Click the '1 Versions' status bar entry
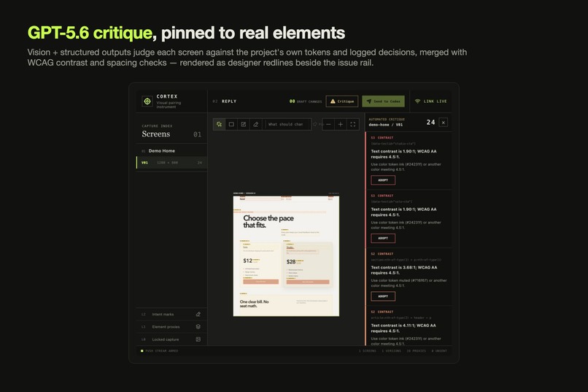The width and height of the screenshot is (588, 392). [x=391, y=351]
